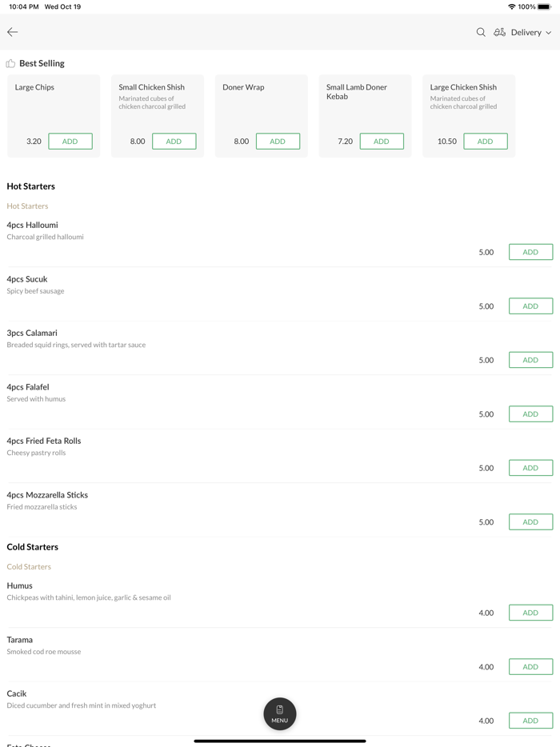Open the search magnifier icon
The width and height of the screenshot is (560, 747).
point(481,32)
